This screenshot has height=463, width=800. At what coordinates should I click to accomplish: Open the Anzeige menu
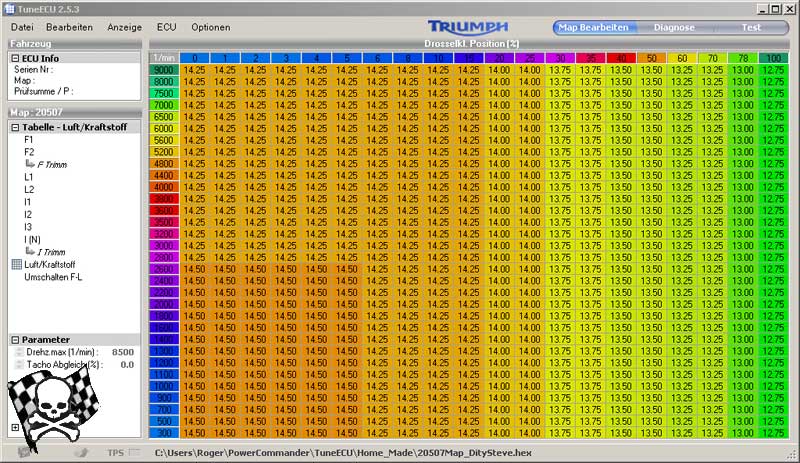point(124,27)
